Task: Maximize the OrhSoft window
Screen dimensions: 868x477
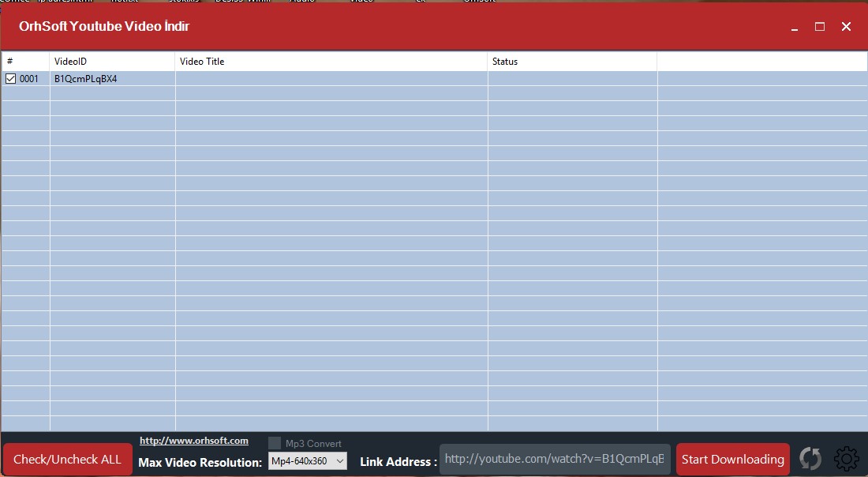Action: pos(820,27)
